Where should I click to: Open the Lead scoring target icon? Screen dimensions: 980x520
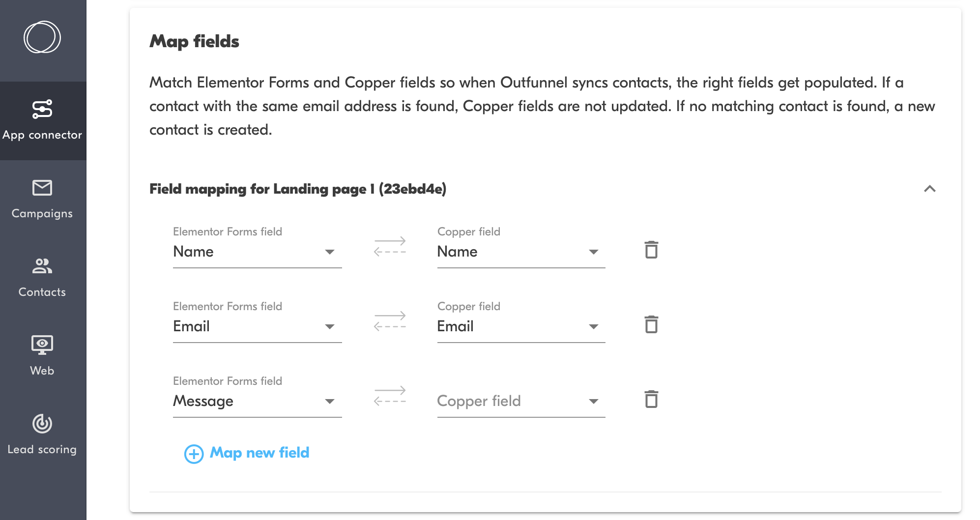42,424
